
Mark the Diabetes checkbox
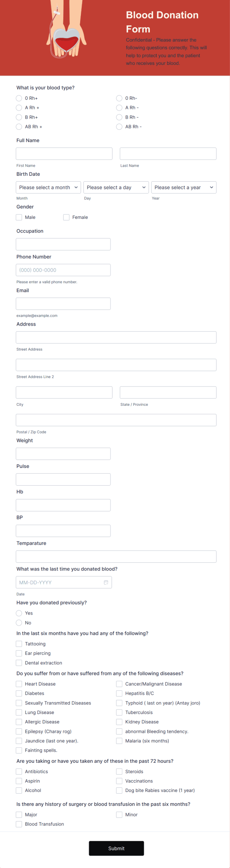pyautogui.click(x=19, y=693)
